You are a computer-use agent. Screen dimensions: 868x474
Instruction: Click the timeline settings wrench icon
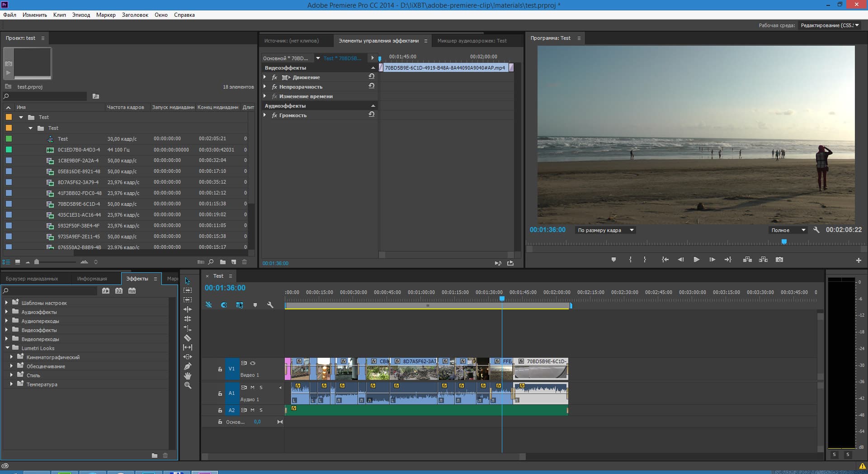pos(270,305)
